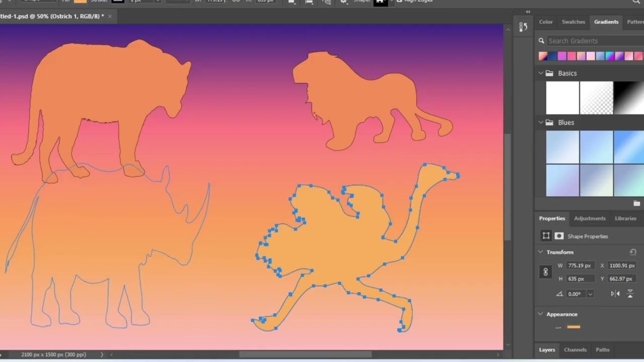Select the first Blues gradient thumbnail
This screenshot has width=644, height=362.
tap(562, 147)
